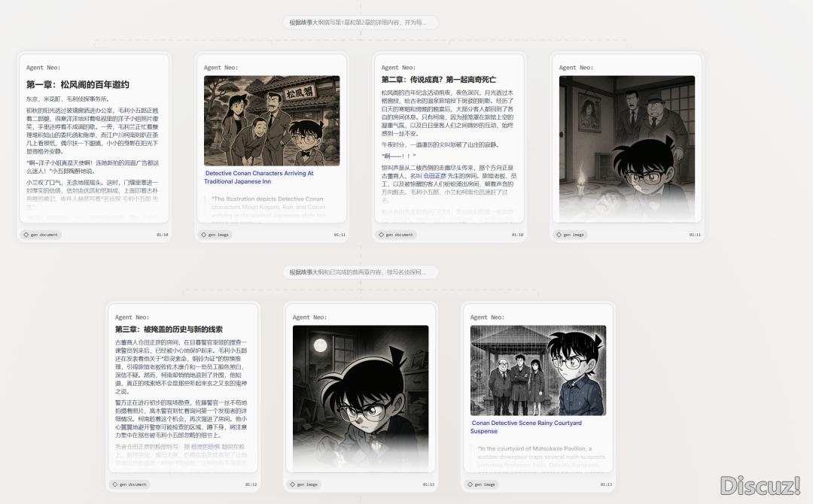Click the Discuz! logo watermark

click(x=758, y=485)
